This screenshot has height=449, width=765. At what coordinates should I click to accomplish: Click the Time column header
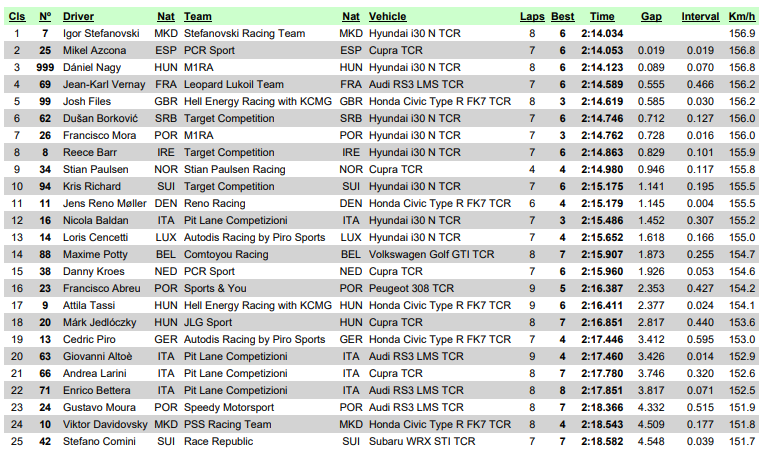point(602,17)
